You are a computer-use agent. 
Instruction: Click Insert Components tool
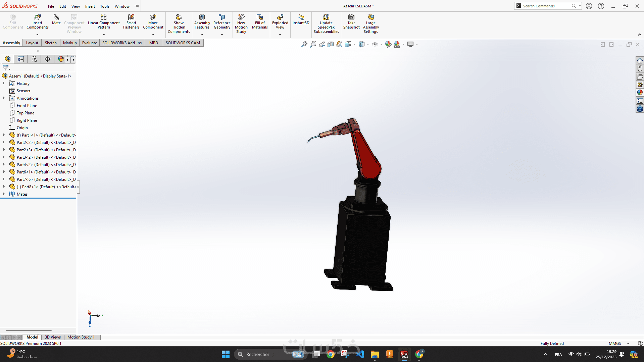pyautogui.click(x=37, y=22)
